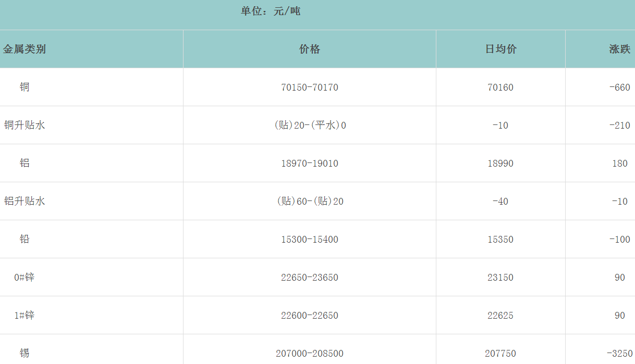The height and width of the screenshot is (364, 635).
Task: Click the tin price change -3250
Action: tap(619, 354)
